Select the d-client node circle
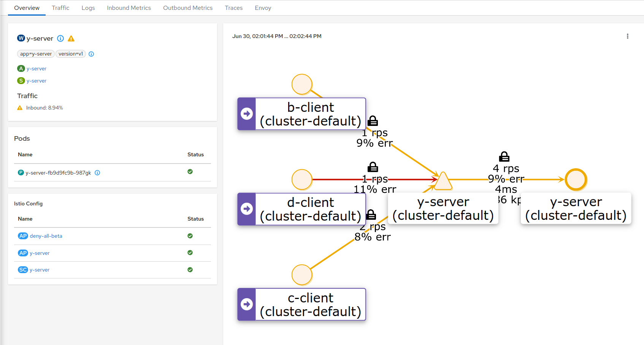 click(302, 180)
